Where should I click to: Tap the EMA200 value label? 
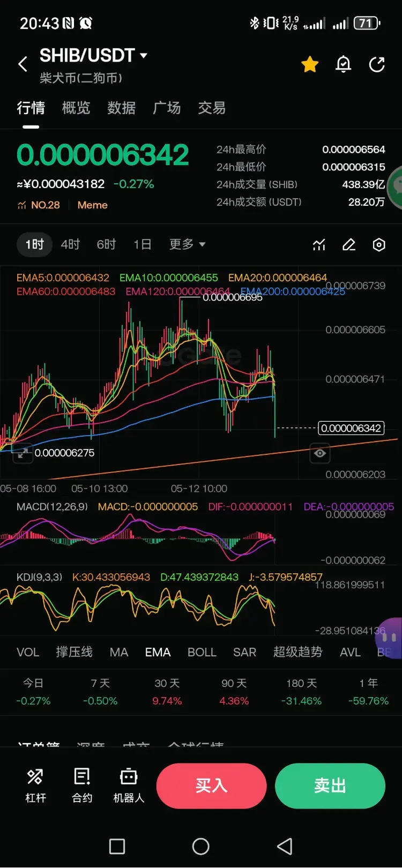point(293,291)
